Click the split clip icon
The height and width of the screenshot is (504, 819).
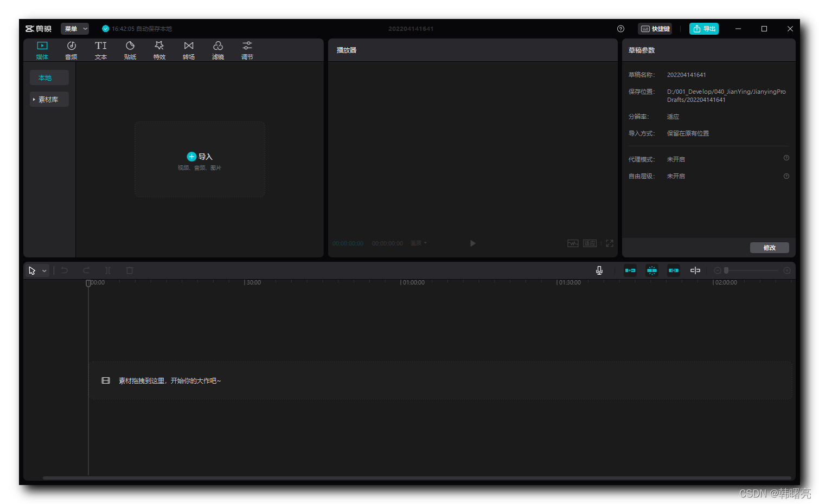[x=108, y=270]
